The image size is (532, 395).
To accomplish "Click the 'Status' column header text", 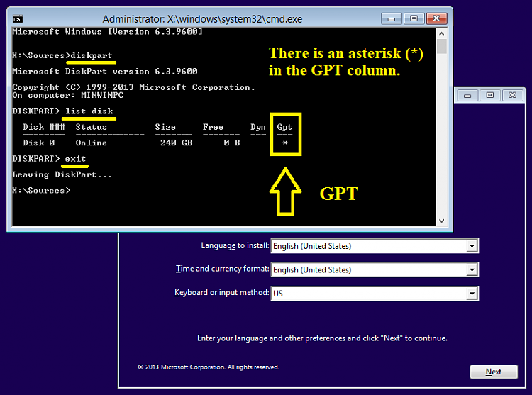I will 92,127.
